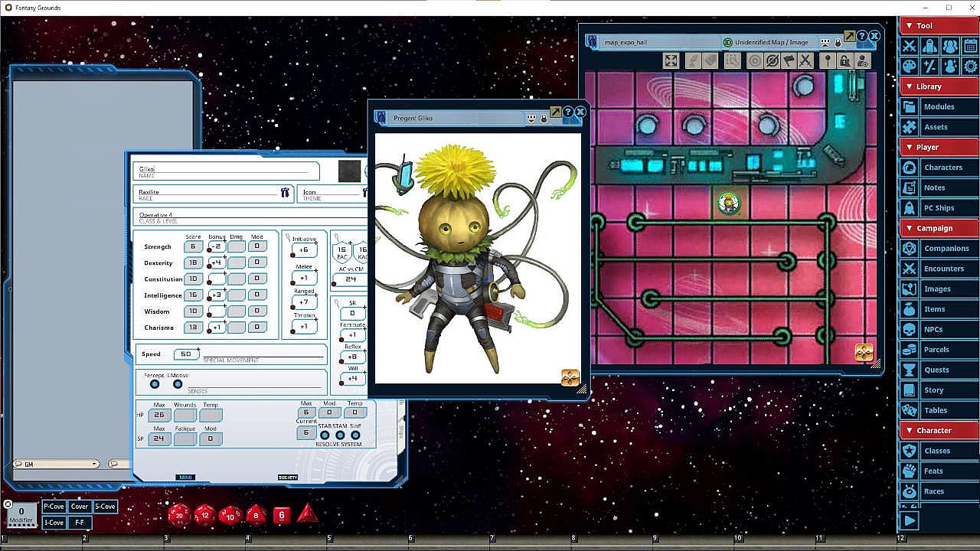
Task: Open the Tables list
Action: click(939, 410)
